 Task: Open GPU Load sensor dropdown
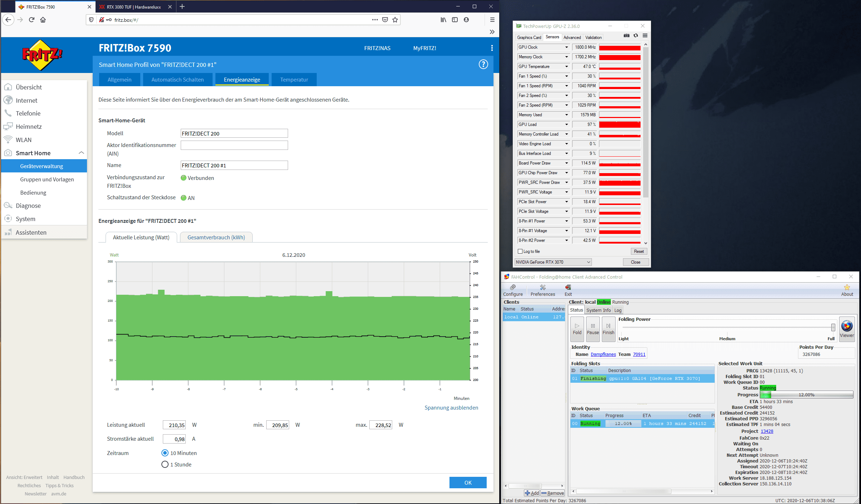point(566,124)
